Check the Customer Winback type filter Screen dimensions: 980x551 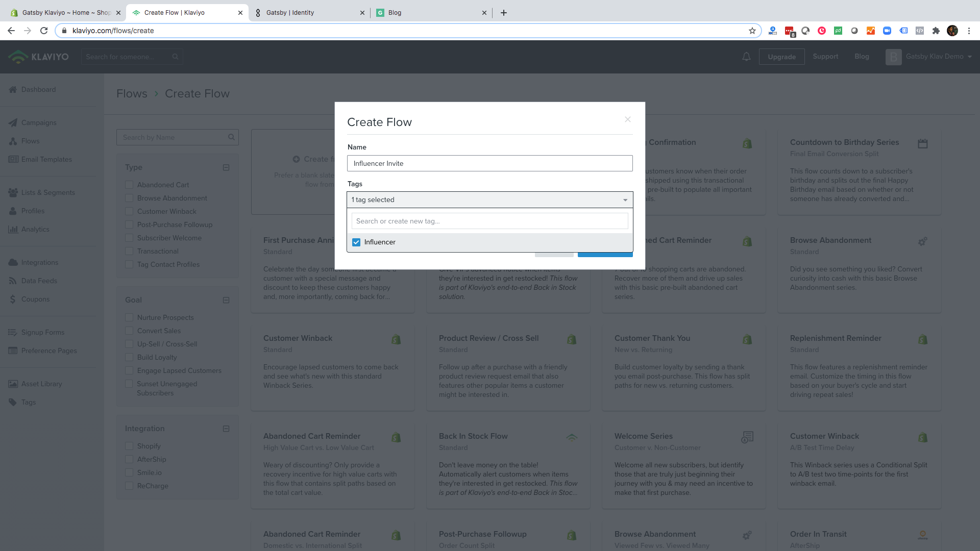tap(129, 211)
